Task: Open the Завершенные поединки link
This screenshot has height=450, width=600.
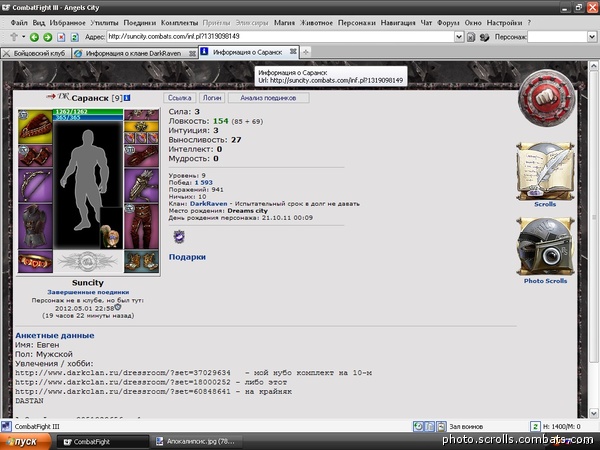Action: (x=88, y=292)
